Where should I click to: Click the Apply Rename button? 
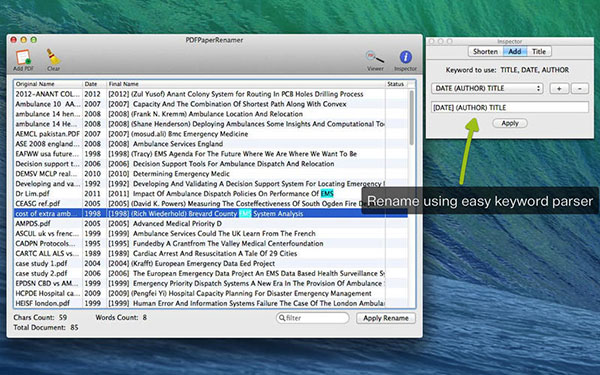click(x=386, y=318)
